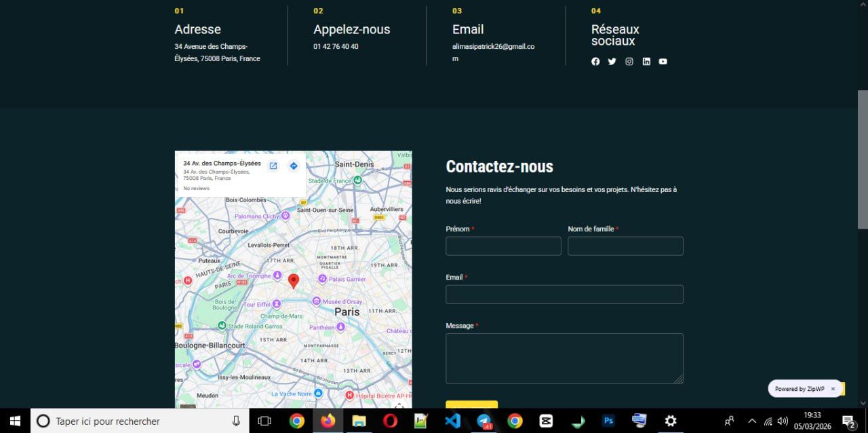The height and width of the screenshot is (433, 868).
Task: Click the Twitter bird icon
Action: tap(612, 62)
